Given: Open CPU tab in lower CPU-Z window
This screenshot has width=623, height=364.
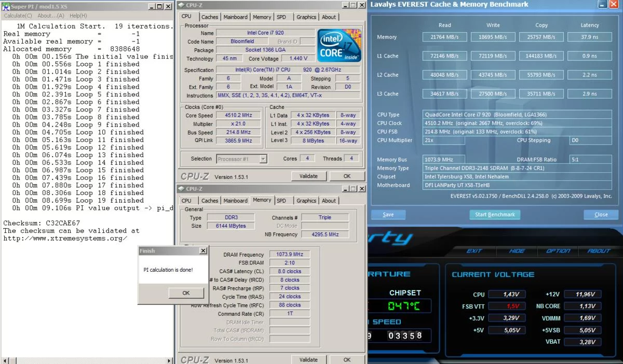Looking at the screenshot, I should [187, 201].
